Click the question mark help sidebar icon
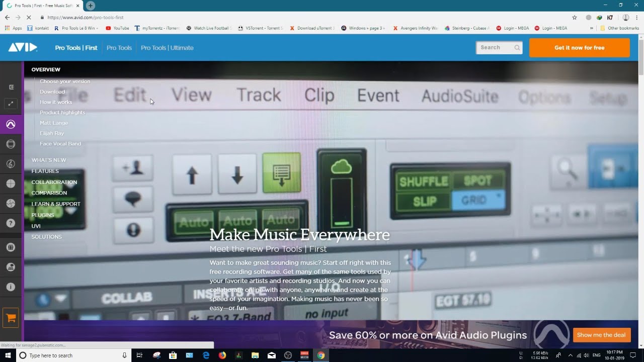 tap(11, 223)
